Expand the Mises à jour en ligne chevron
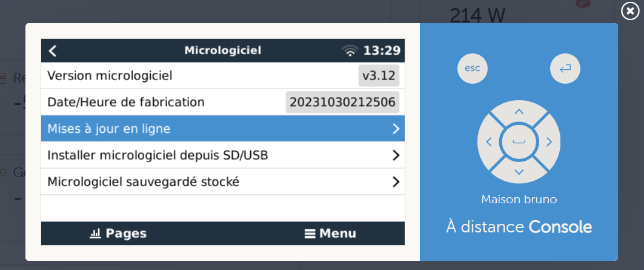 coord(396,129)
